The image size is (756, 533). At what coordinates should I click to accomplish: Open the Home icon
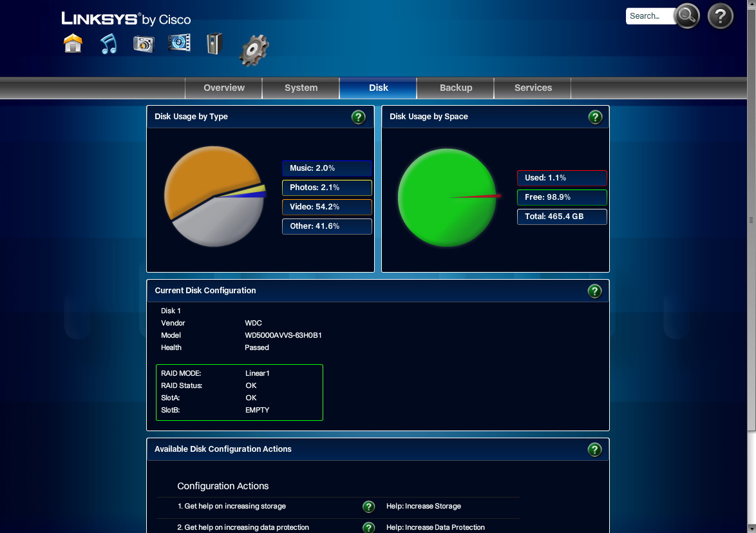[73, 43]
